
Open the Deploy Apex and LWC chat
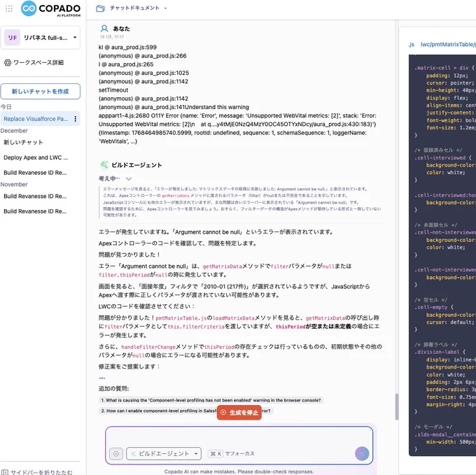(36, 157)
